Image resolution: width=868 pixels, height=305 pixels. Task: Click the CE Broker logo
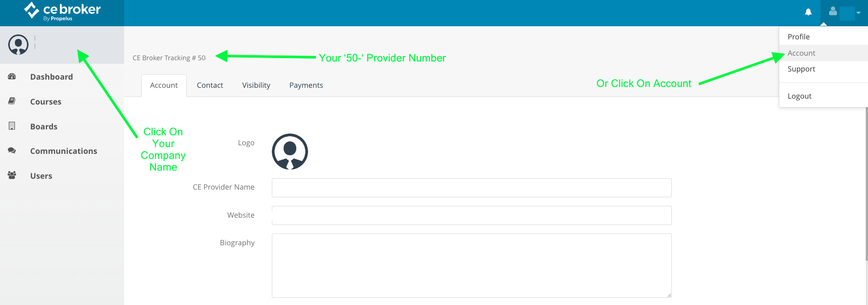pos(62,11)
